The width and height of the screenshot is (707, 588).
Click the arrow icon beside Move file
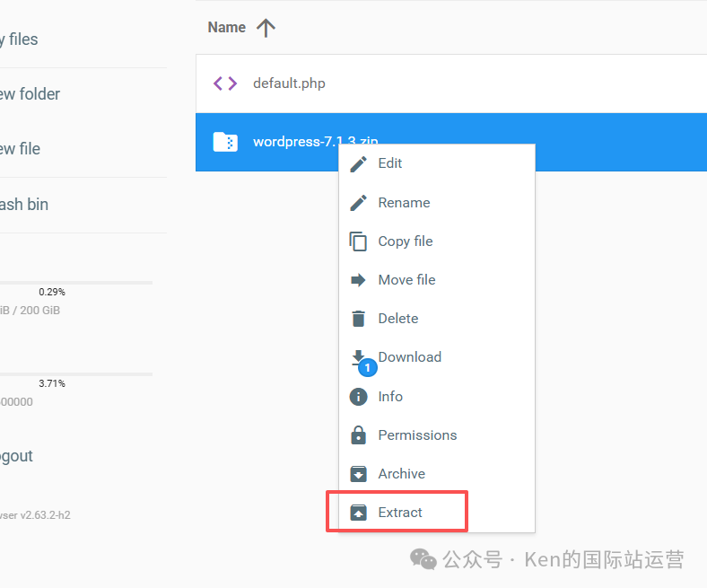click(359, 280)
